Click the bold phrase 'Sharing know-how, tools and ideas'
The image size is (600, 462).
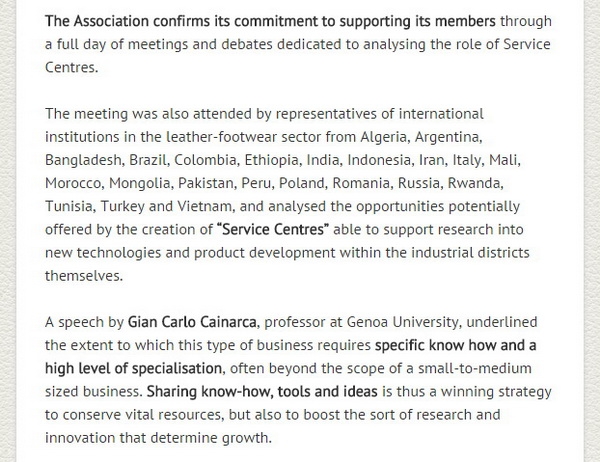(262, 392)
